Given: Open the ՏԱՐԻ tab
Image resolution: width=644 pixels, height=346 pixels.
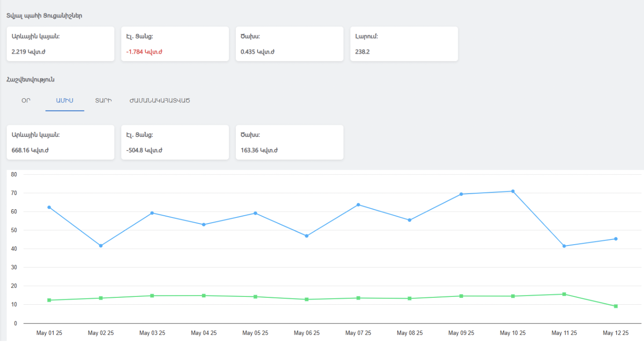Looking at the screenshot, I should [x=103, y=100].
